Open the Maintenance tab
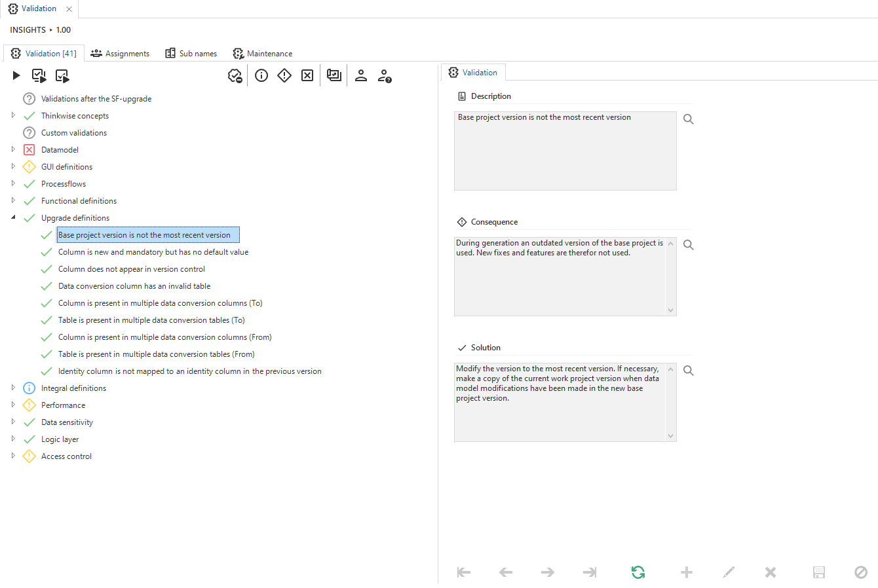878x588 pixels. point(263,54)
